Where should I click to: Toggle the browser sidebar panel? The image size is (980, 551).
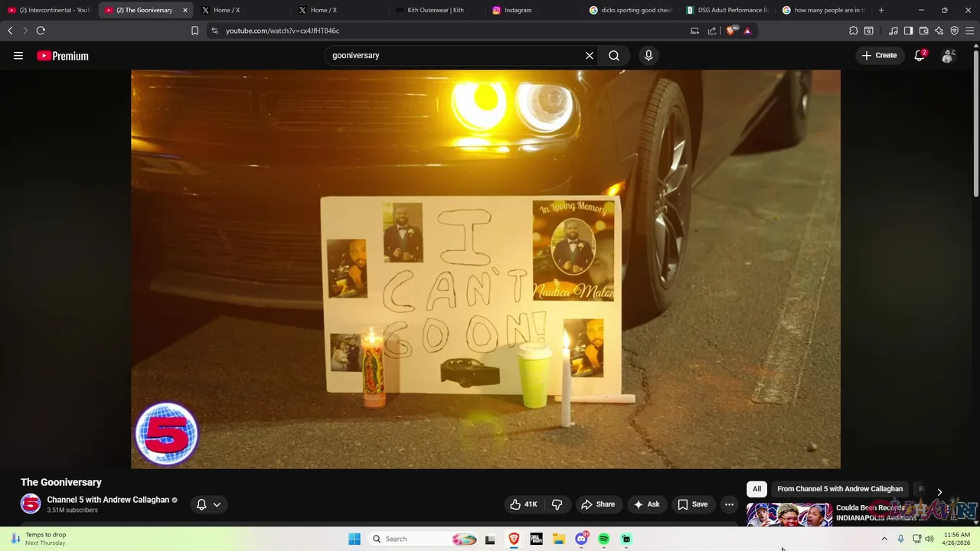908,31
